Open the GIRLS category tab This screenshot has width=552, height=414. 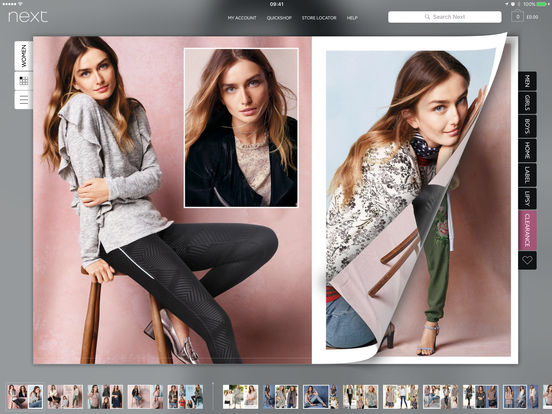pos(527,103)
